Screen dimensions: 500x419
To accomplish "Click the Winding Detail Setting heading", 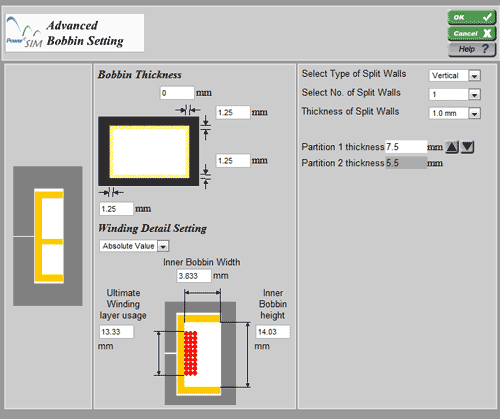I will 152,228.
